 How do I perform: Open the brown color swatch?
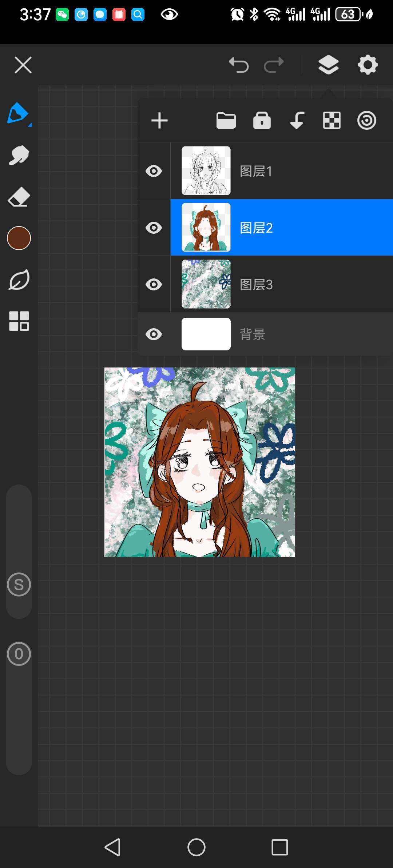[x=19, y=238]
